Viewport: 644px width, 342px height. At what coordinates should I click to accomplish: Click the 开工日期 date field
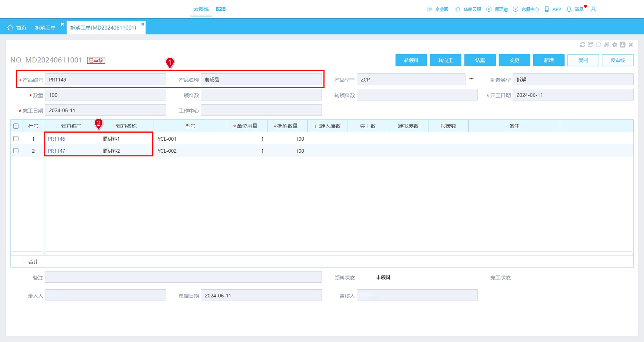573,95
